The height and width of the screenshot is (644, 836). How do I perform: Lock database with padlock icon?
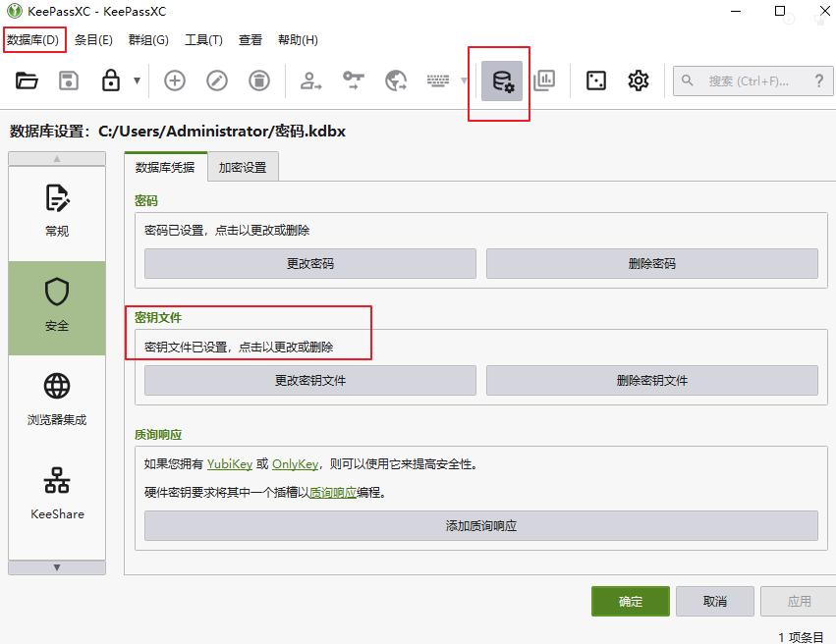tap(111, 80)
